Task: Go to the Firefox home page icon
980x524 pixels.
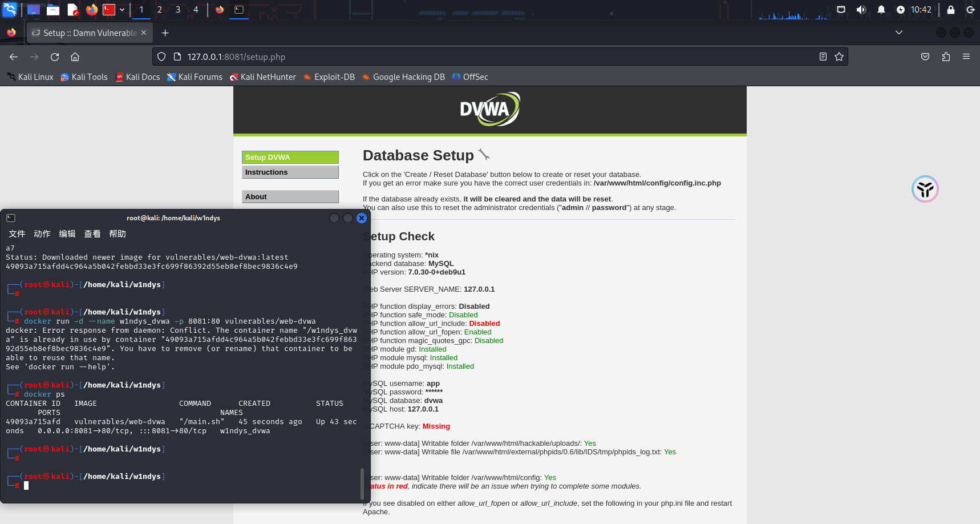Action: 75,57
